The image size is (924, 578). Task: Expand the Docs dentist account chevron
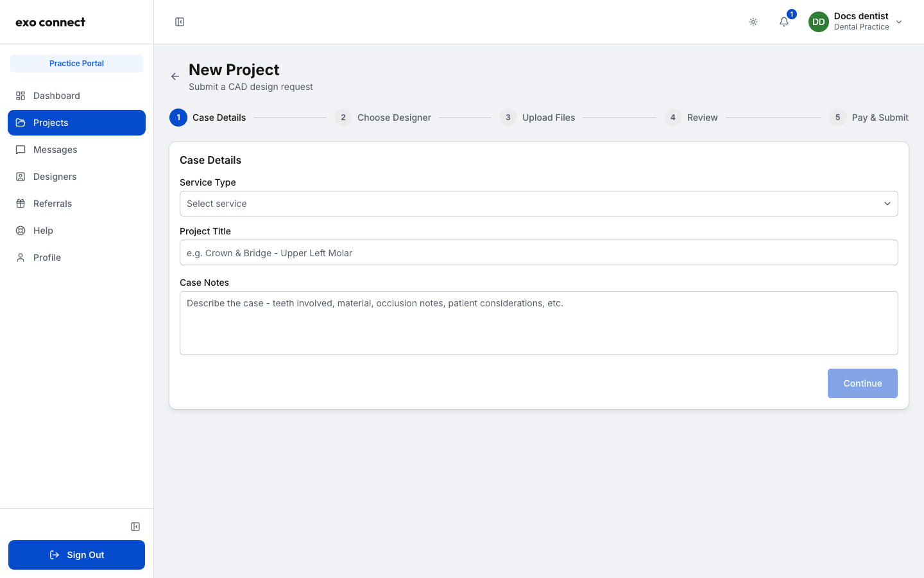pos(899,22)
